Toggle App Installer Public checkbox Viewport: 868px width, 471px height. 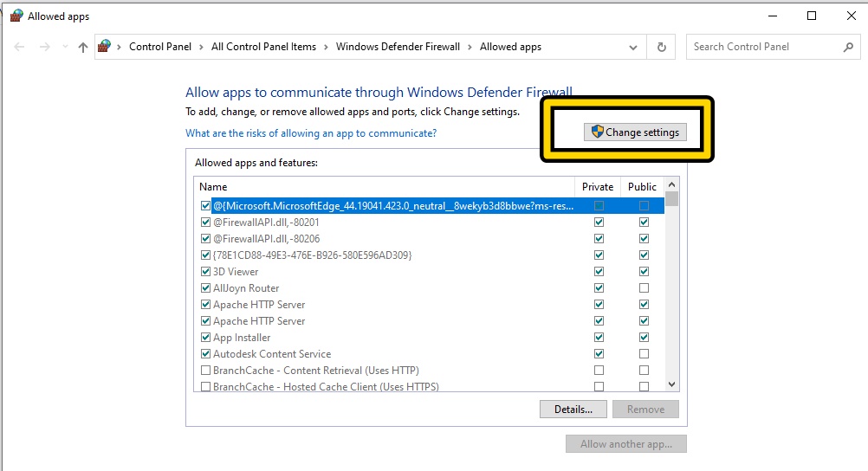(644, 338)
